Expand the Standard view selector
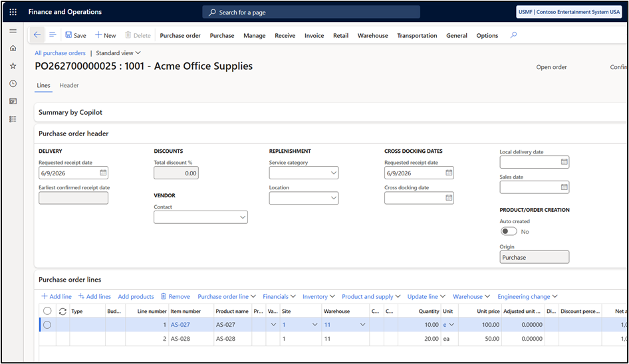Screen dimensions: 629x364 coord(118,53)
